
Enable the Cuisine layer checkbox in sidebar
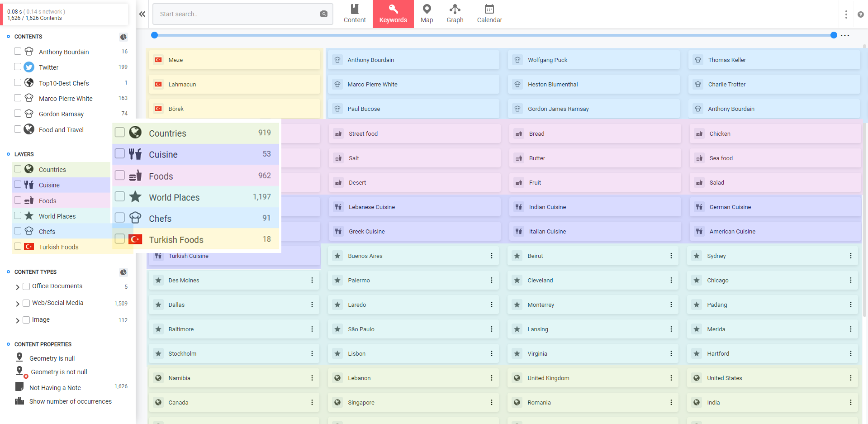(x=18, y=184)
